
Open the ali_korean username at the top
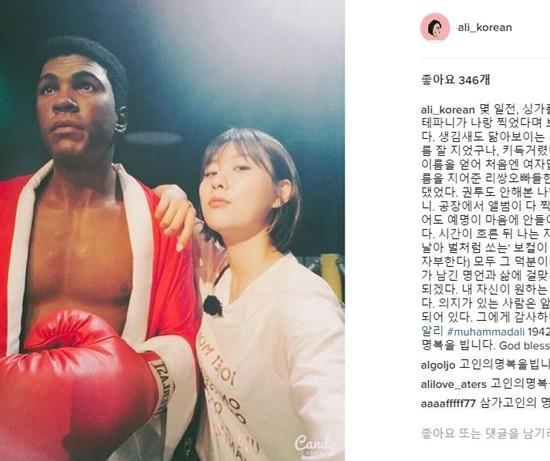pyautogui.click(x=484, y=27)
